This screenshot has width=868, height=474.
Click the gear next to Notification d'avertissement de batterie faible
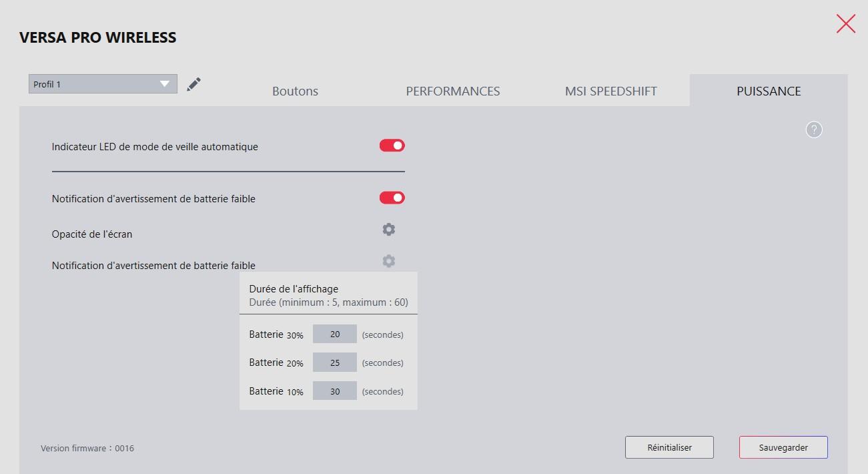[388, 260]
